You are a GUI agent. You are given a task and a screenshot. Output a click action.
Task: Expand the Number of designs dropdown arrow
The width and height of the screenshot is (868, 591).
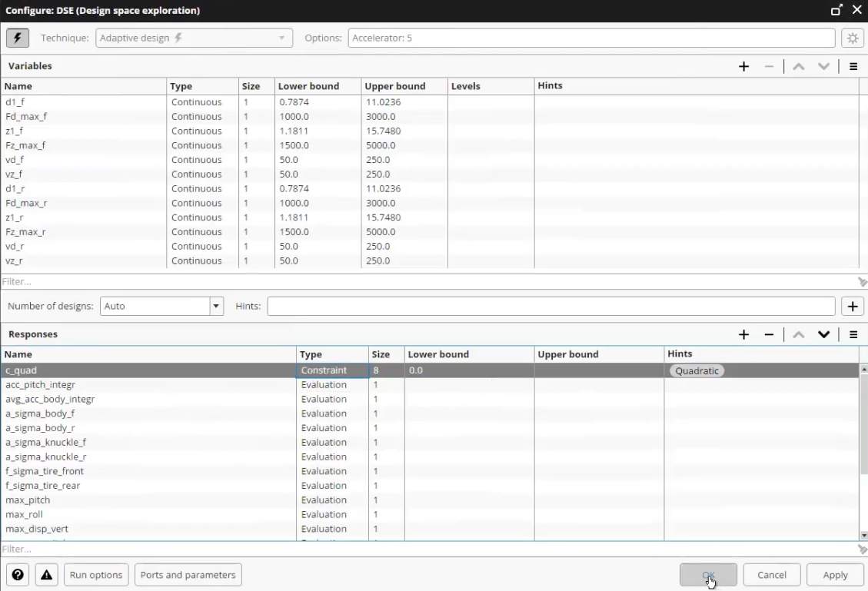[217, 306]
